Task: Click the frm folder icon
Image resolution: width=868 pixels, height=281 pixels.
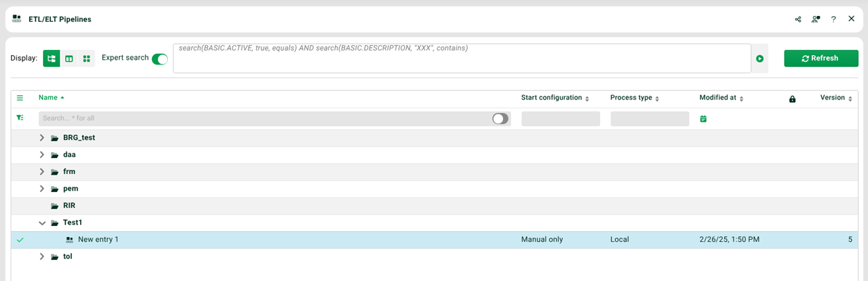Action: 55,172
